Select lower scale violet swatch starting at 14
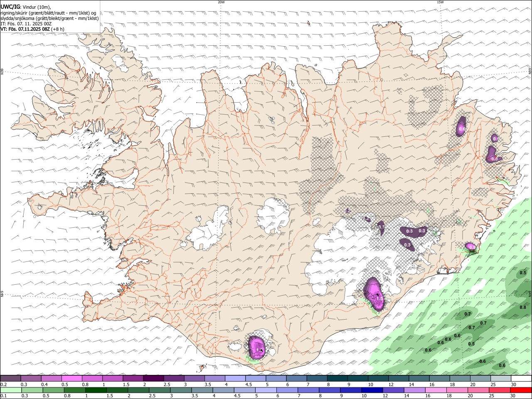 click(414, 390)
